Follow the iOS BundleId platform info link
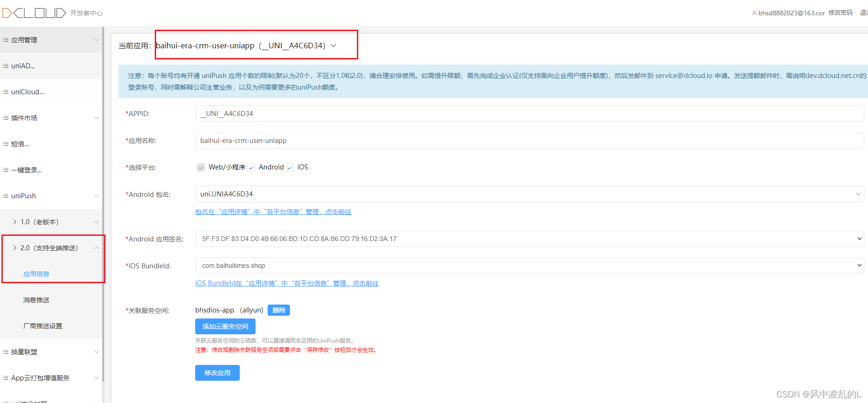This screenshot has height=403, width=868. click(287, 283)
